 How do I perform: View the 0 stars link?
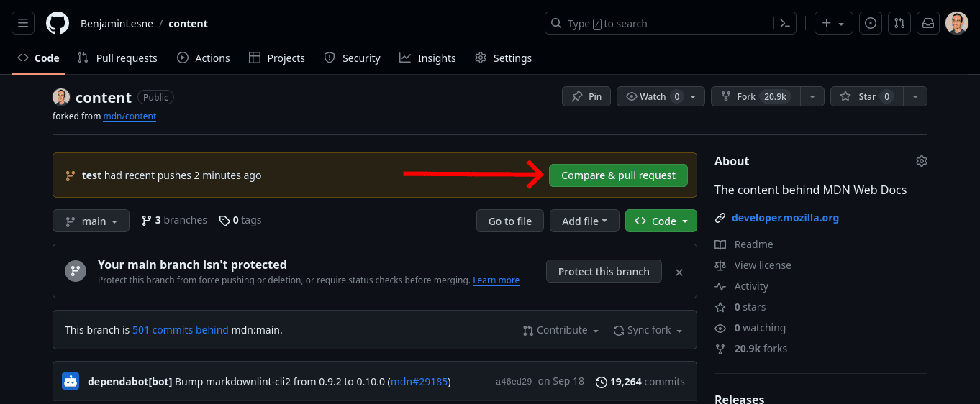(x=740, y=307)
